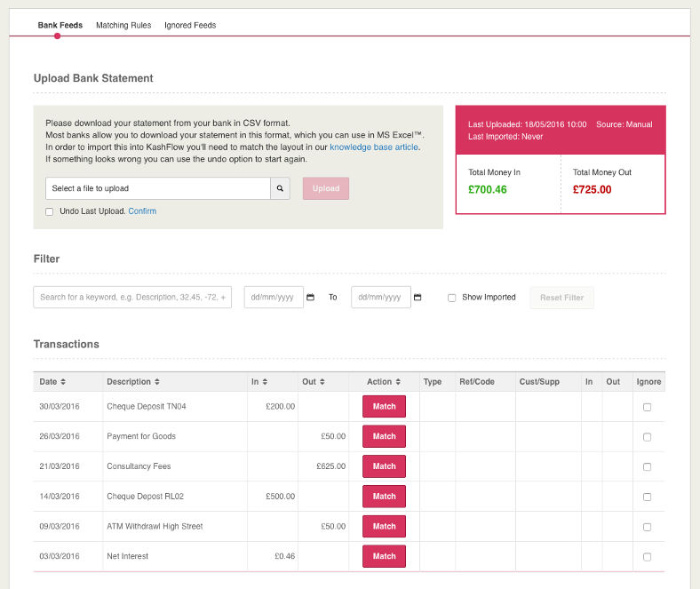Click the Confirm undo link
This screenshot has height=589, width=700.
pos(142,211)
